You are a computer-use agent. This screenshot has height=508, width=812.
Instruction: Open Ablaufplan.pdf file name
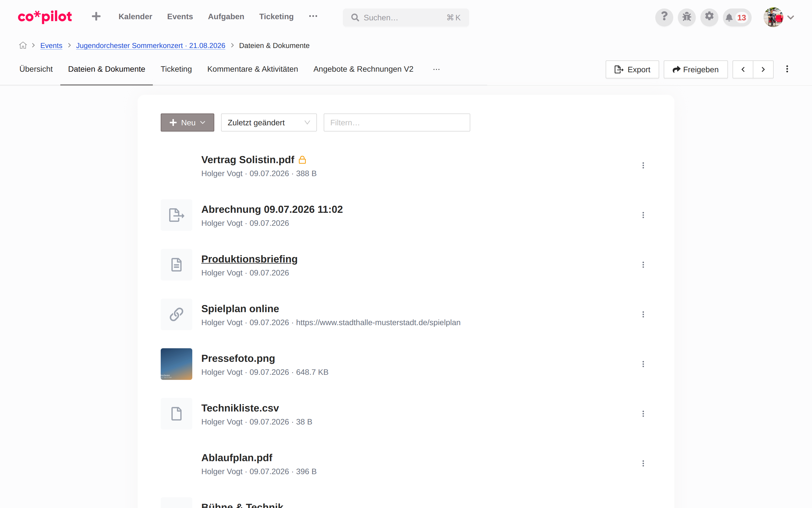pyautogui.click(x=237, y=457)
